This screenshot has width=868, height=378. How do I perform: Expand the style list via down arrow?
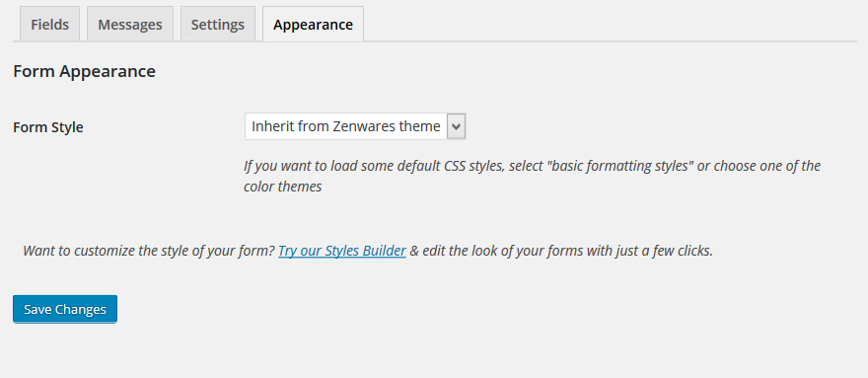(456, 126)
